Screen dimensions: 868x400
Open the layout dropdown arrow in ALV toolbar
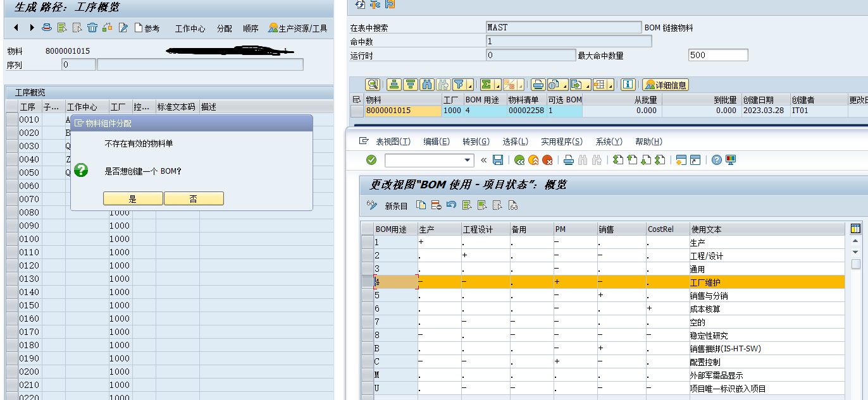click(x=610, y=85)
